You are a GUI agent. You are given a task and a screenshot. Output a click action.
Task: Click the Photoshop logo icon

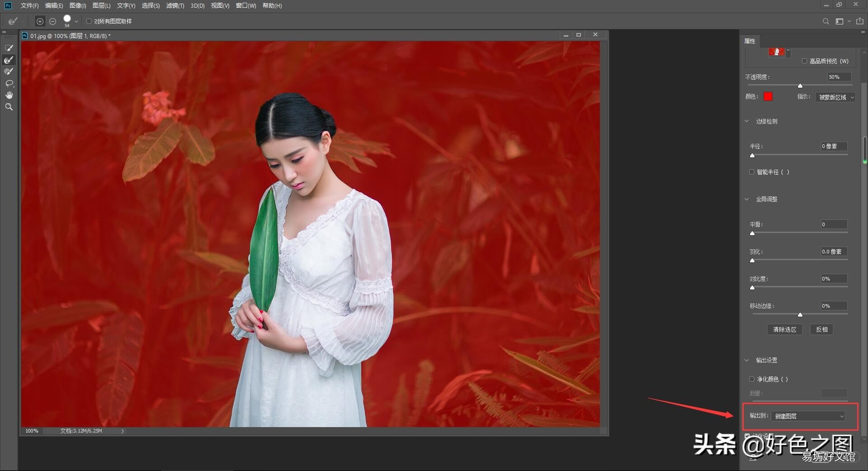(x=8, y=5)
